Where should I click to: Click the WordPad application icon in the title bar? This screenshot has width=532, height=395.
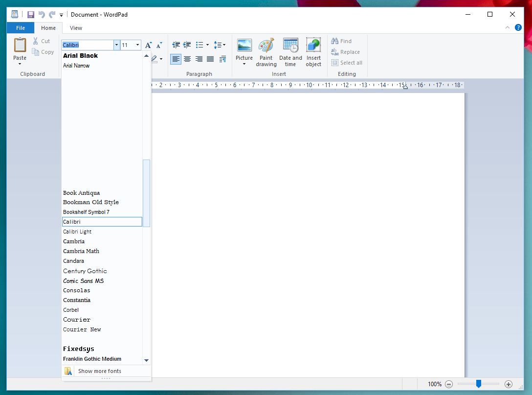tap(15, 14)
